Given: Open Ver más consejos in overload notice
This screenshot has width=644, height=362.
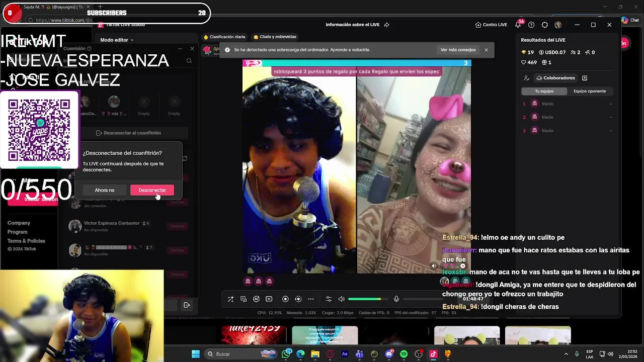Looking at the screenshot, I should pyautogui.click(x=458, y=50).
